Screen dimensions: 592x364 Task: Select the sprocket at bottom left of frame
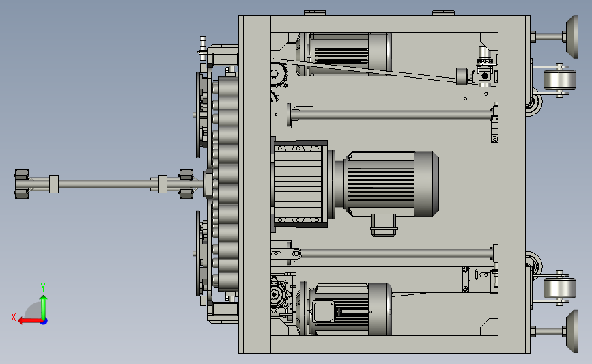click(x=281, y=294)
